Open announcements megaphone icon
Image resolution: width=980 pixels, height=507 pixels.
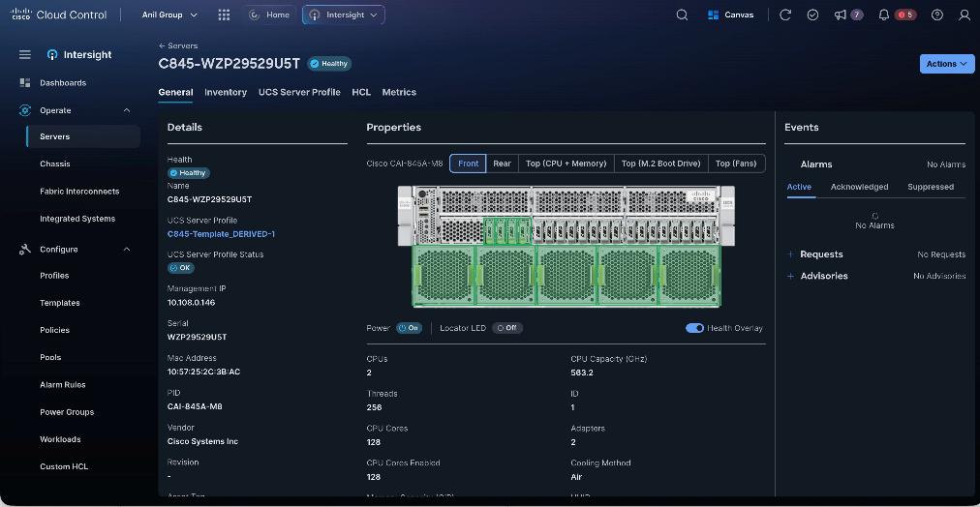pos(840,15)
